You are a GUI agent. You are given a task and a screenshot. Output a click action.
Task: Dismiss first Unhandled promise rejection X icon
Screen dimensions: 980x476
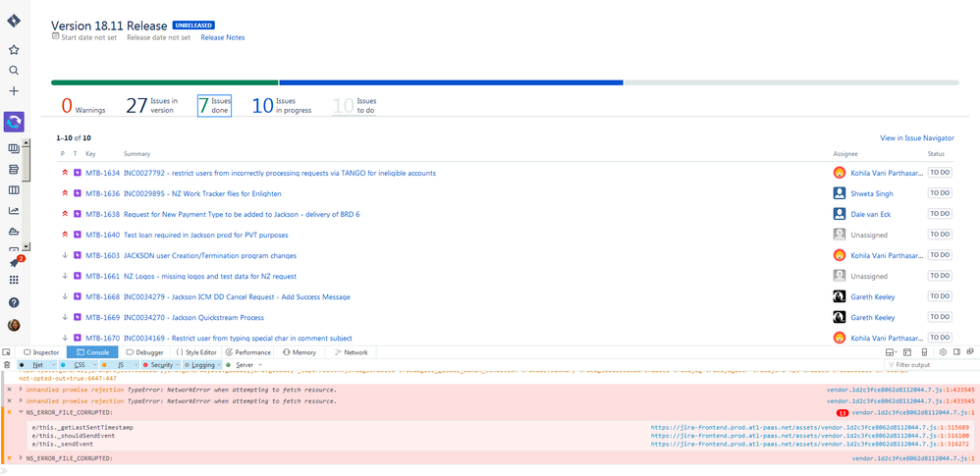9,390
